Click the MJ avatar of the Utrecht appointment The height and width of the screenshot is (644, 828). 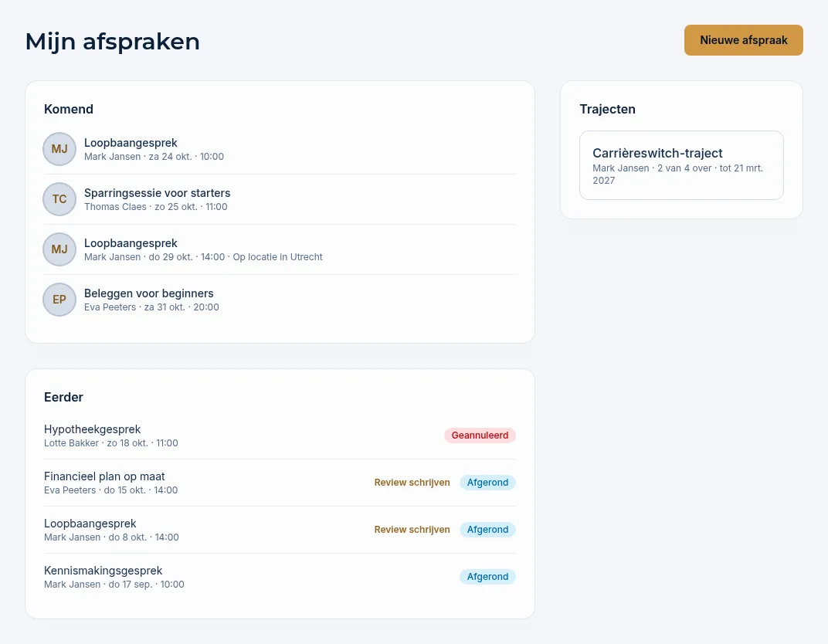(59, 249)
